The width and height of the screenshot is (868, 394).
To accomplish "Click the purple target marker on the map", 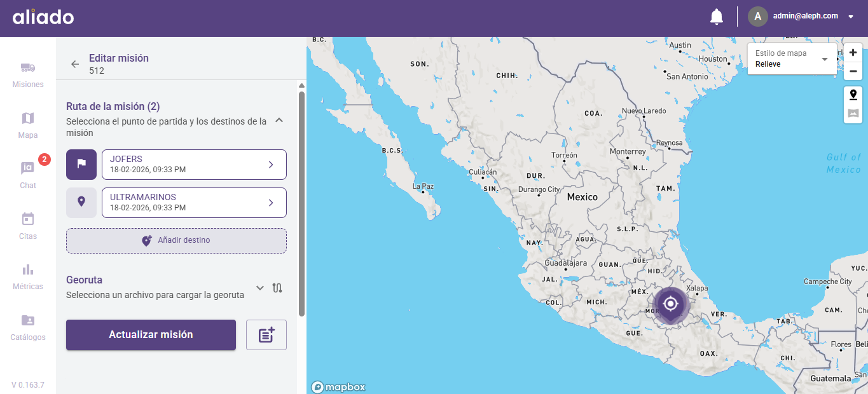I will 670,304.
